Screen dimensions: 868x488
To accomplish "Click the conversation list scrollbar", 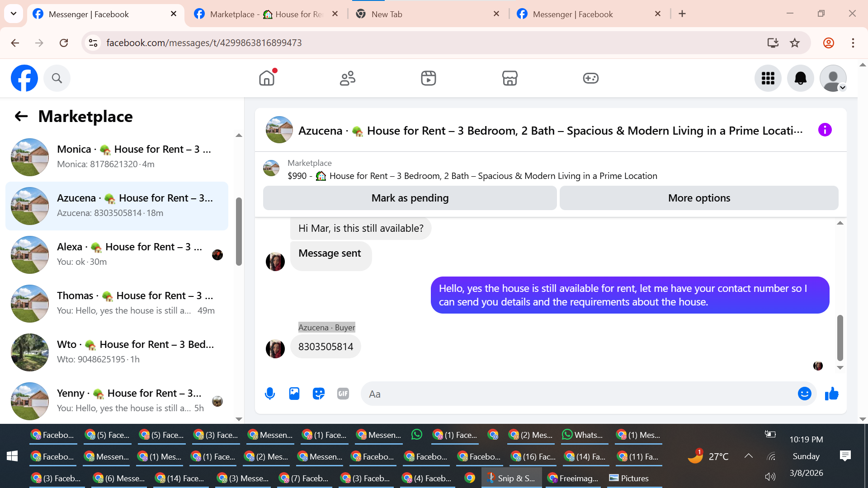I will tap(239, 230).
